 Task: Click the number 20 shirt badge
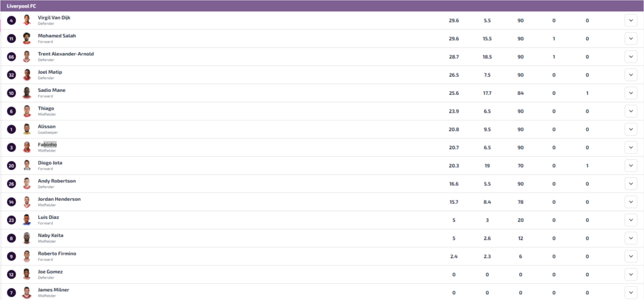coord(11,165)
